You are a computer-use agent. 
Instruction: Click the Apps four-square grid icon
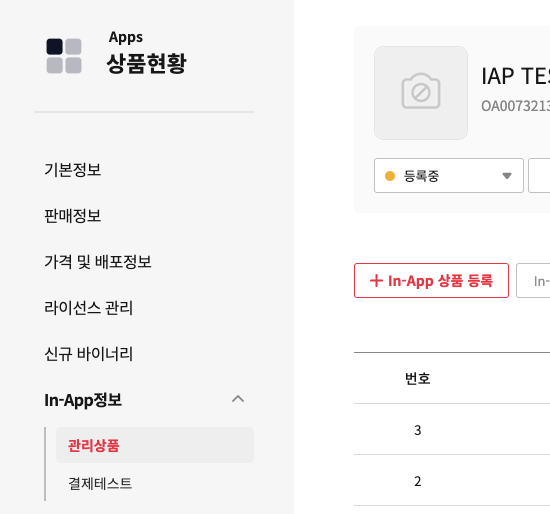point(64,56)
